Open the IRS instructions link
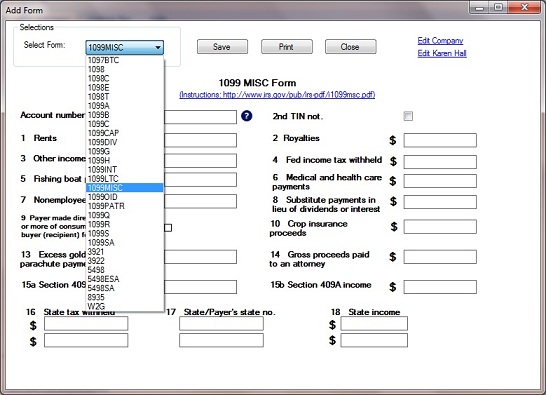Viewport: 546px width, 395px height. 277,95
